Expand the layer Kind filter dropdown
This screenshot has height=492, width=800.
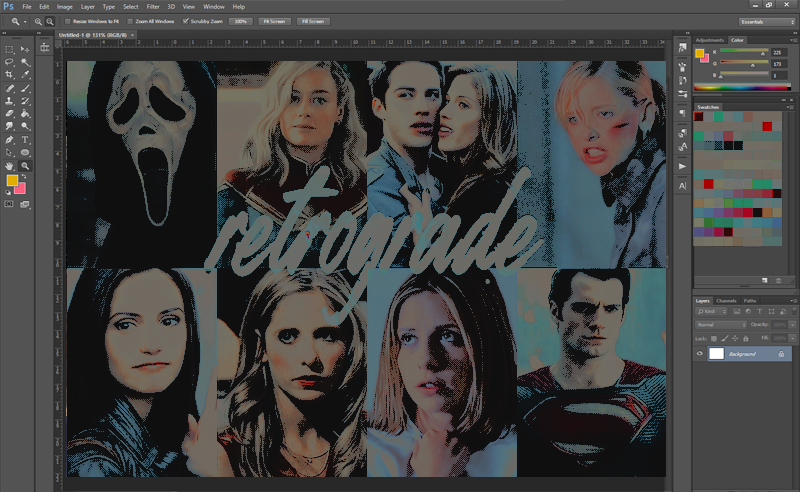[x=713, y=312]
